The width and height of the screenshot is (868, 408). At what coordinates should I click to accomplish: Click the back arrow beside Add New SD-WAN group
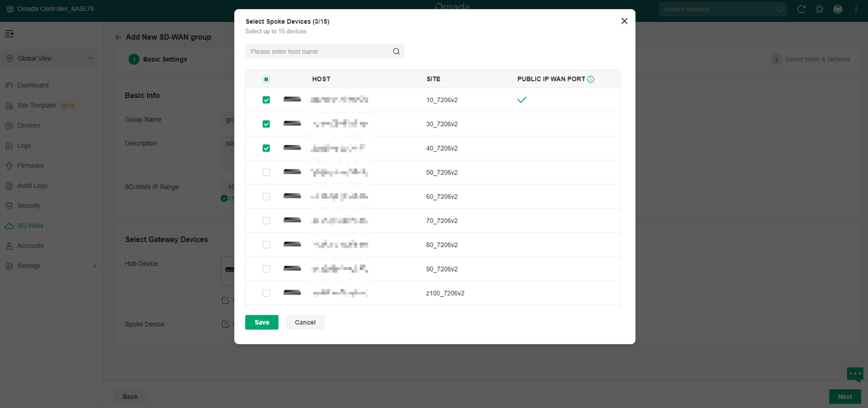[118, 37]
